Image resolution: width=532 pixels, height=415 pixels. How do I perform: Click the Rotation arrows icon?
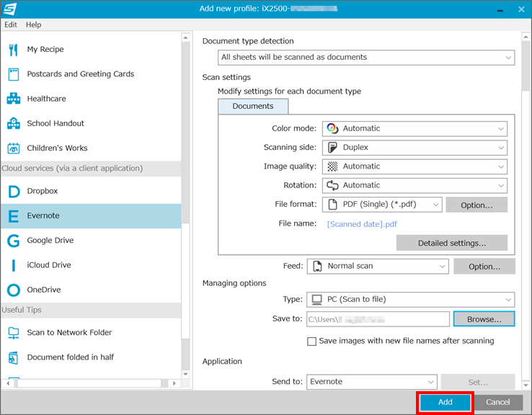(332, 185)
